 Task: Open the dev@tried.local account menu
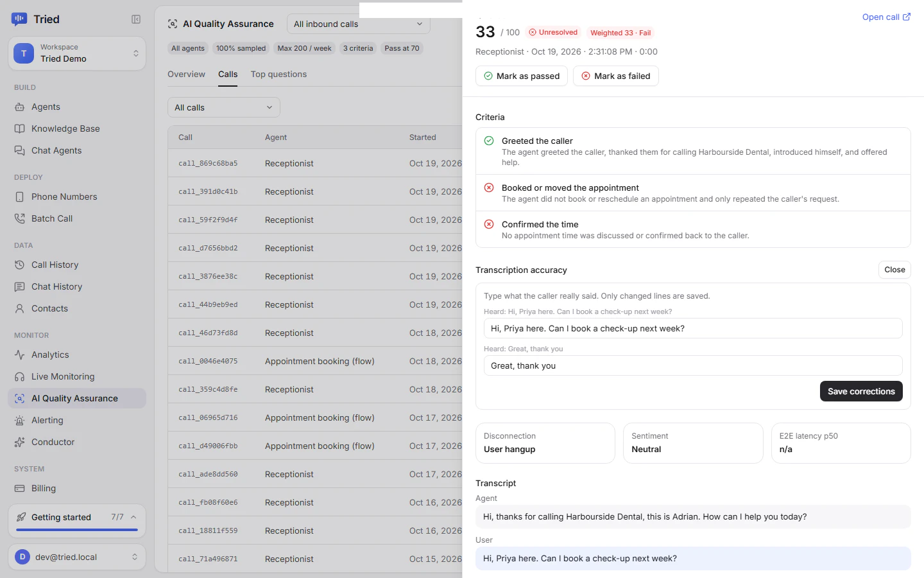pos(77,557)
